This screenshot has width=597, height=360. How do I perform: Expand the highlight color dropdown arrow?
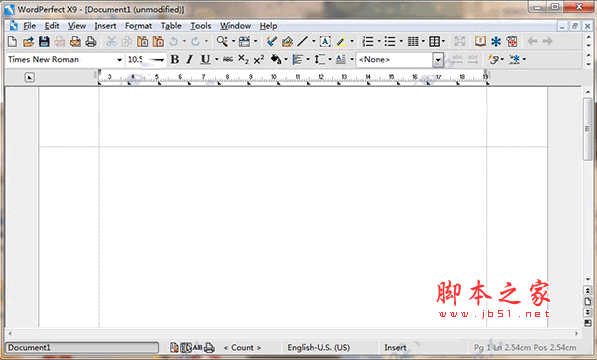point(352,41)
